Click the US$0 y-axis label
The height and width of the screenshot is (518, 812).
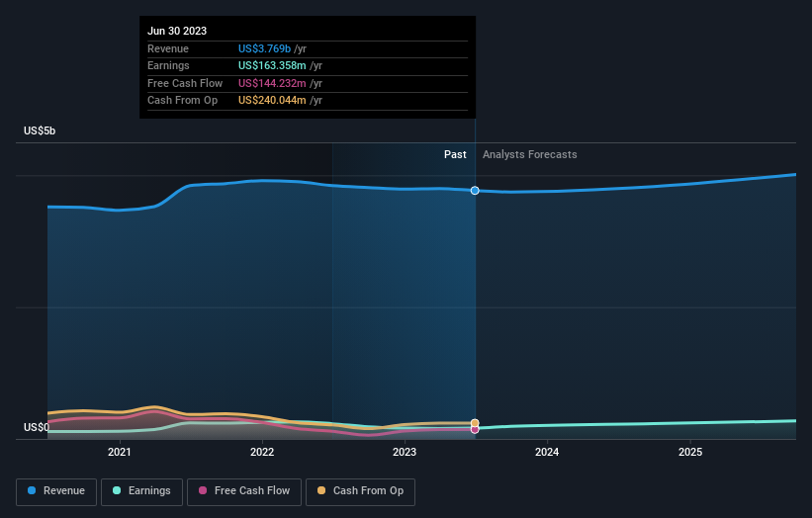click(37, 427)
